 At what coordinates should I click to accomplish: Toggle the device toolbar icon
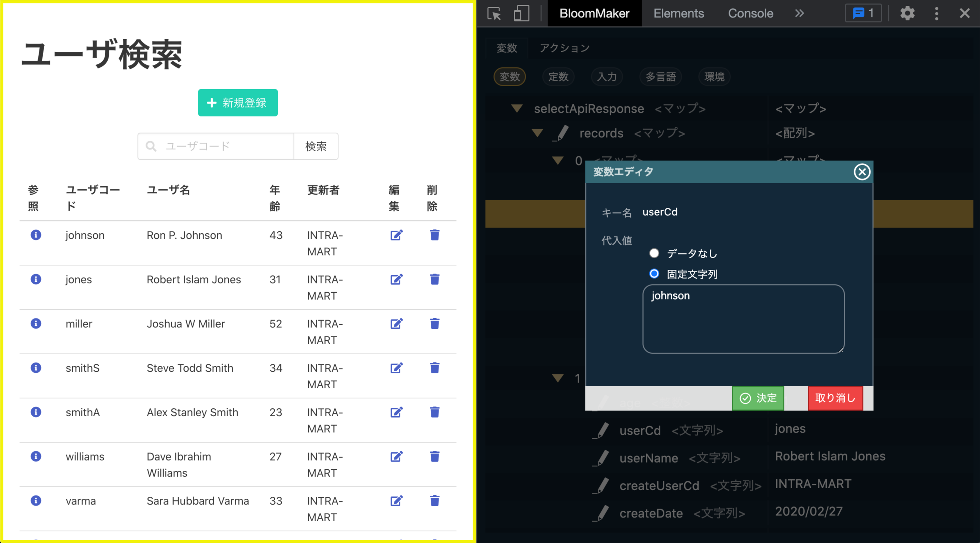point(521,14)
